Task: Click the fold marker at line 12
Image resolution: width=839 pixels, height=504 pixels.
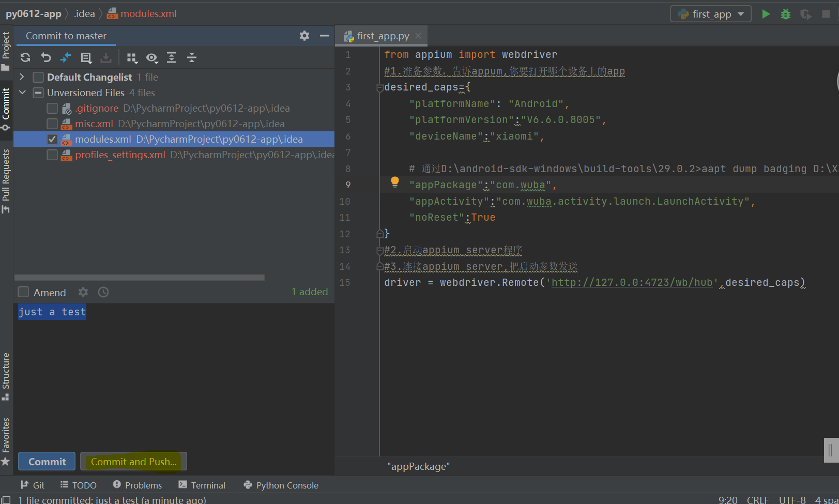Action: point(380,234)
